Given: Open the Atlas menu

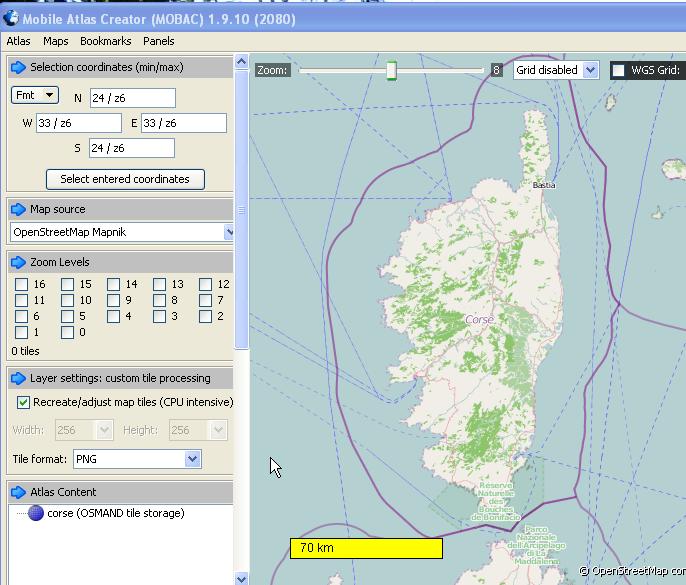Looking at the screenshot, I should pos(18,41).
